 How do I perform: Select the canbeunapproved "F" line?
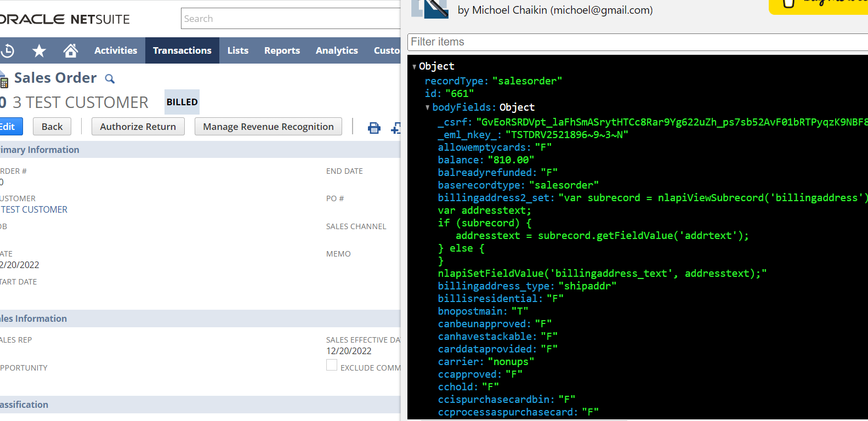pyautogui.click(x=495, y=324)
